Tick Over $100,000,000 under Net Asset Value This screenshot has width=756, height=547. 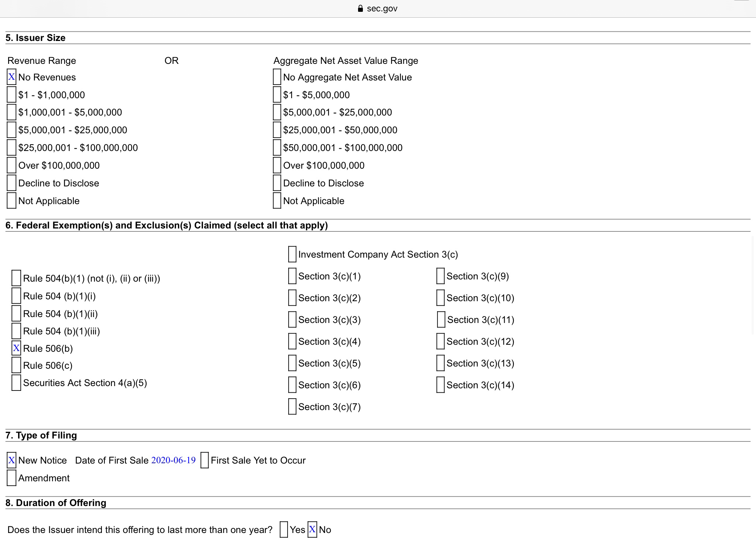(277, 165)
